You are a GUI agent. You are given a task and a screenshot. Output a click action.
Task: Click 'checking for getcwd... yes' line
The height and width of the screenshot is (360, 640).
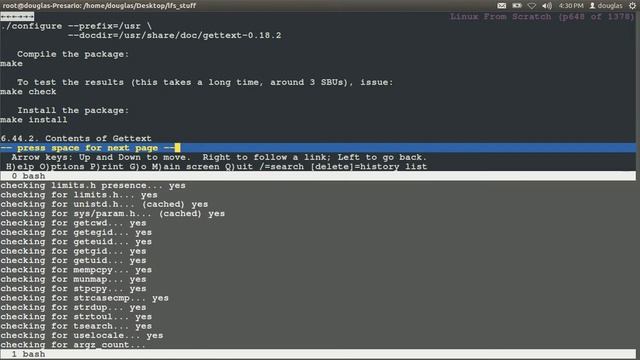tap(73, 223)
